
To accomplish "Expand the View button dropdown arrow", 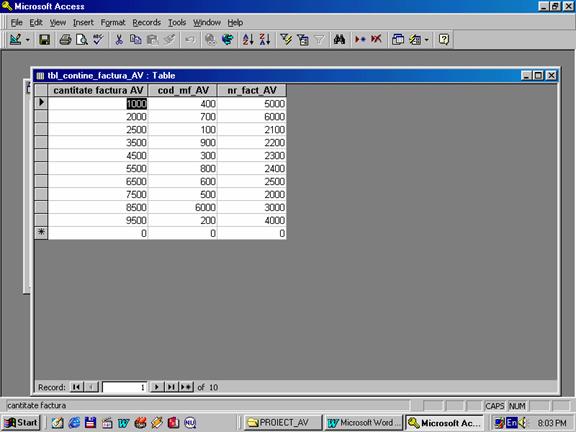I will tap(28, 40).
